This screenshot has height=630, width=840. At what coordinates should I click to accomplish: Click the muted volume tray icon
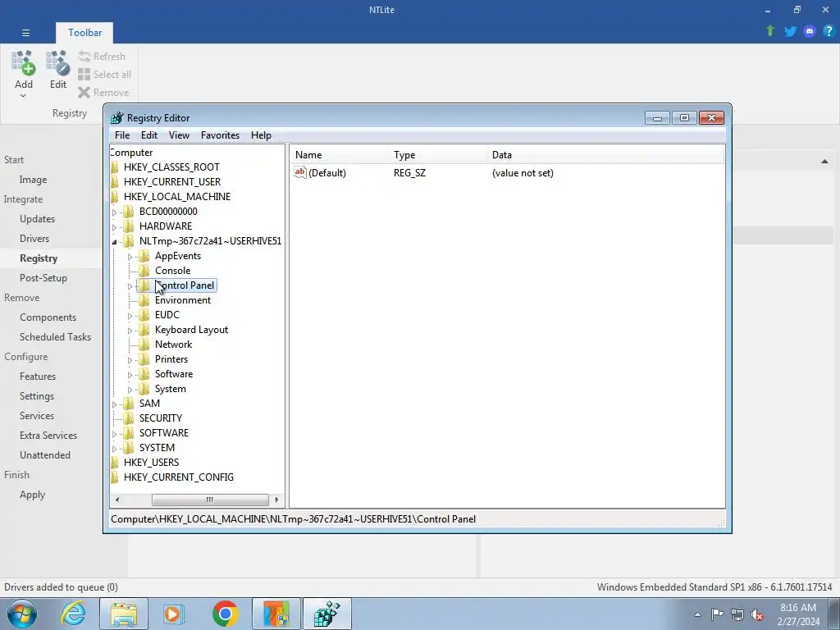pyautogui.click(x=756, y=614)
